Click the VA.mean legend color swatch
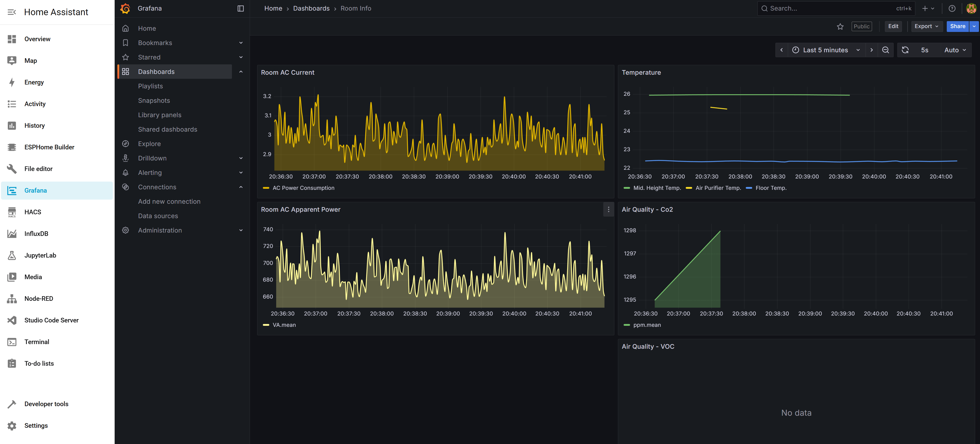 [x=266, y=325]
